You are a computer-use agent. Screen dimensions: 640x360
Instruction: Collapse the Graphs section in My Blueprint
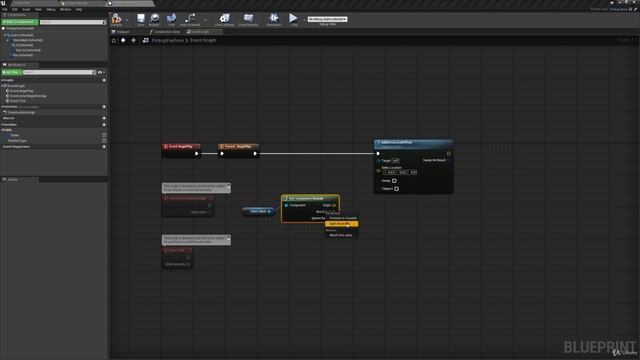pyautogui.click(x=2, y=80)
